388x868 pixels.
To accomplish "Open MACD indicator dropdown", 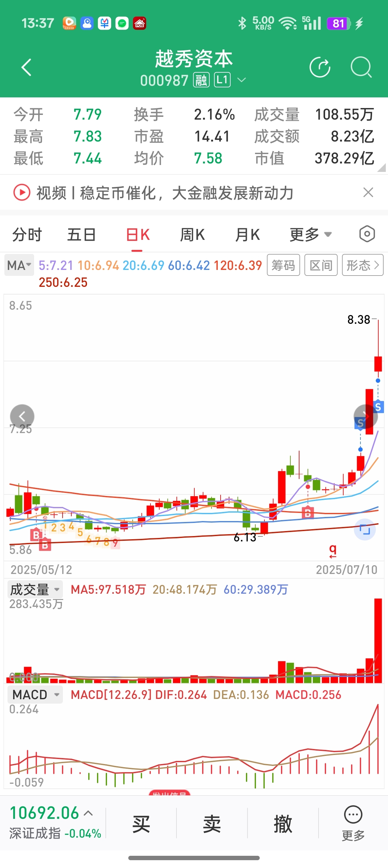I will click(35, 695).
